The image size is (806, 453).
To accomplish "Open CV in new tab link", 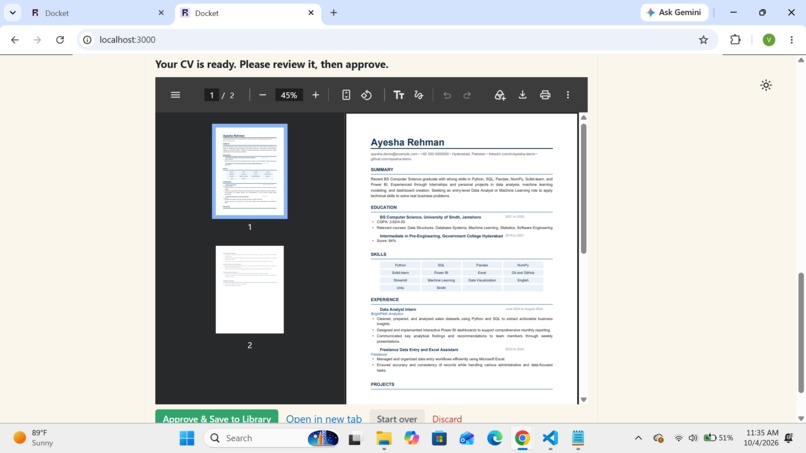I will coord(324,419).
